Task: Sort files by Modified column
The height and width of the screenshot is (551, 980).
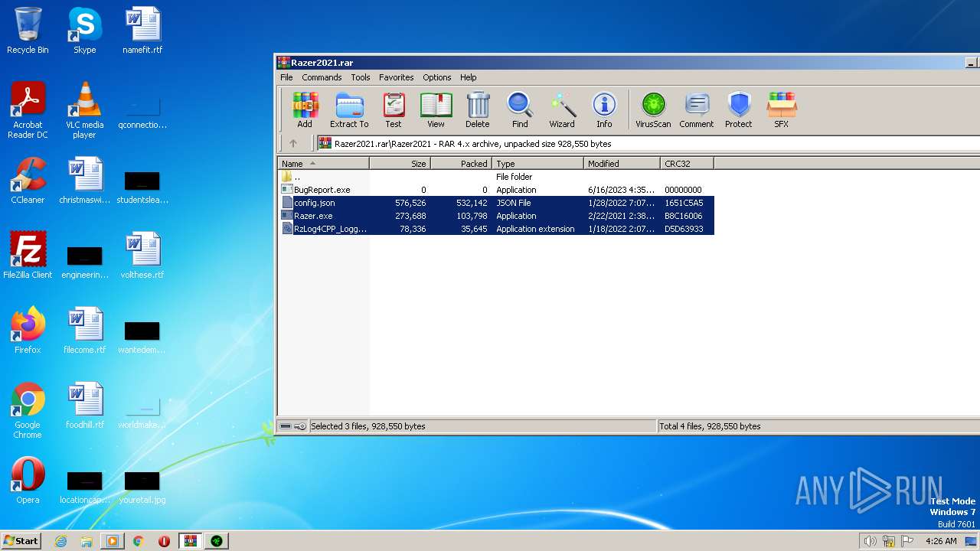Action: [x=622, y=164]
